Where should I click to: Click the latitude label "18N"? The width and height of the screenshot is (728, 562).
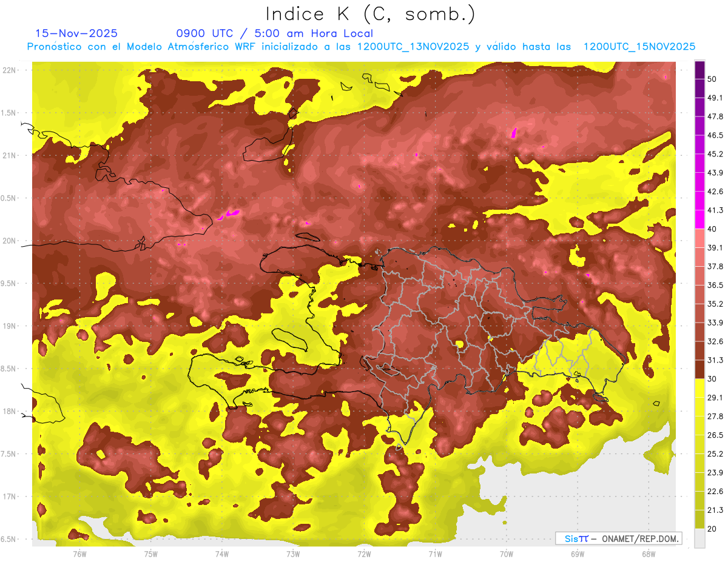10,411
